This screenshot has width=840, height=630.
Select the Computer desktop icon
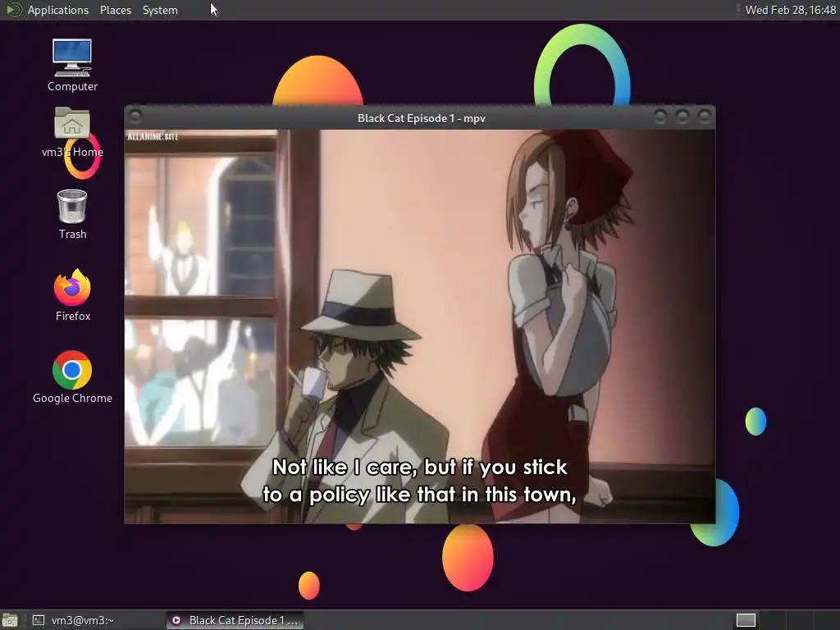click(x=72, y=66)
